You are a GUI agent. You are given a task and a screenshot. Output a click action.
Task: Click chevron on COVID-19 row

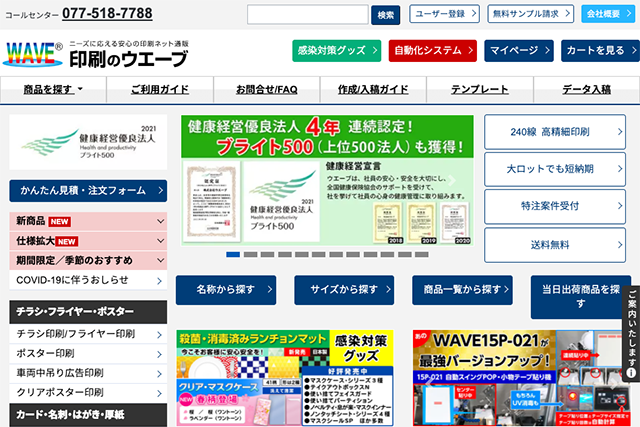159,281
